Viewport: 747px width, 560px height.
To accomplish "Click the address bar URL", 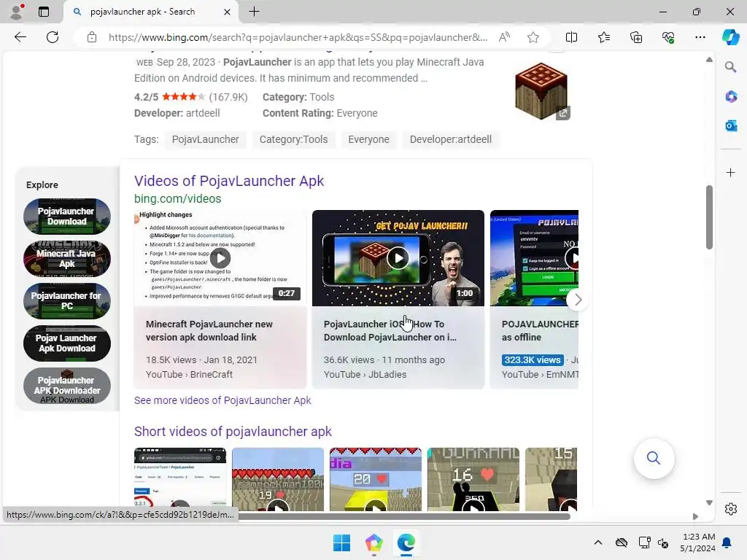I will click(298, 37).
